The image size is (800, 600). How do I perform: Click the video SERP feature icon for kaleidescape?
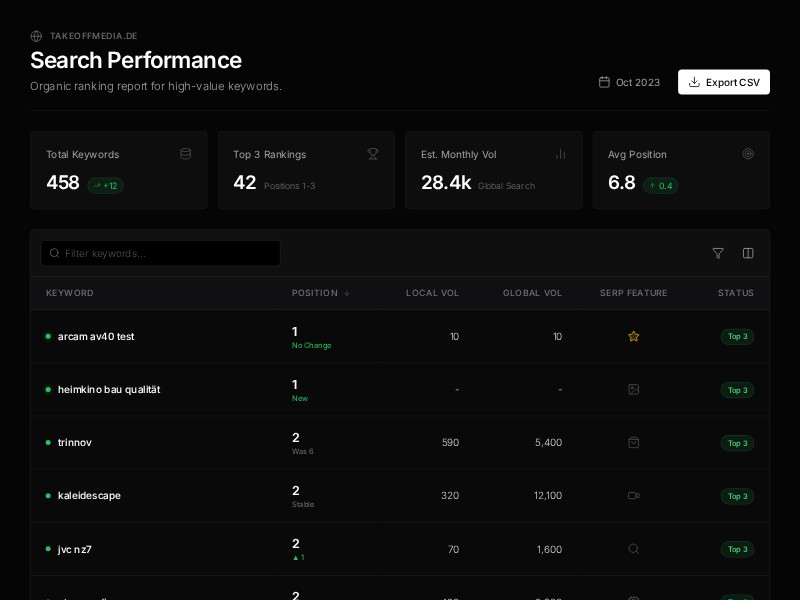[x=634, y=496]
